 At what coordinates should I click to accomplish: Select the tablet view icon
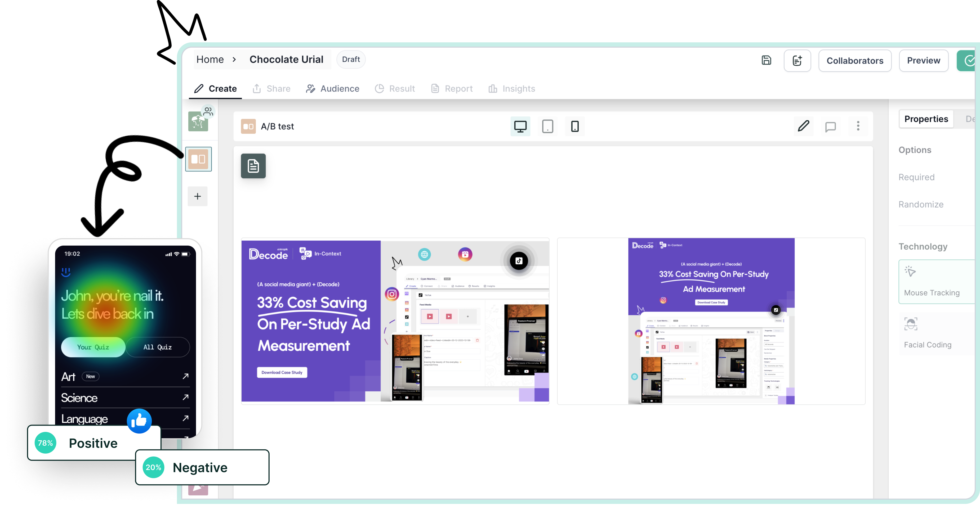point(547,126)
